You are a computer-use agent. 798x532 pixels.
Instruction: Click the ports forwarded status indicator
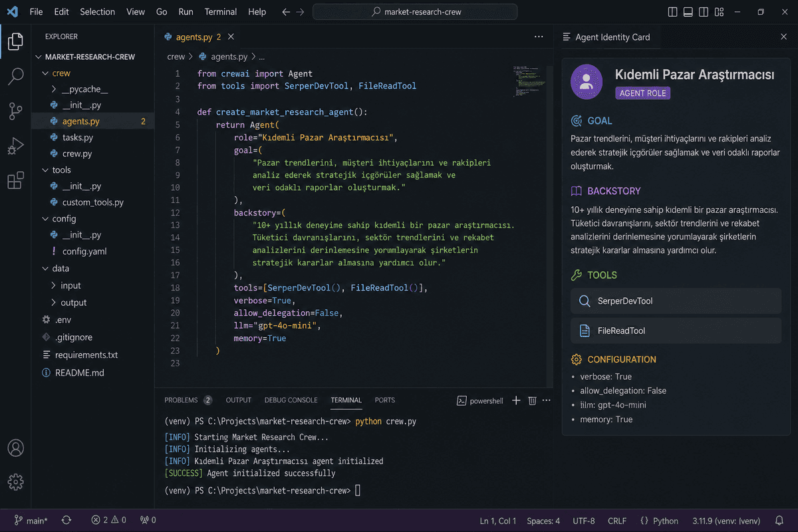click(148, 521)
